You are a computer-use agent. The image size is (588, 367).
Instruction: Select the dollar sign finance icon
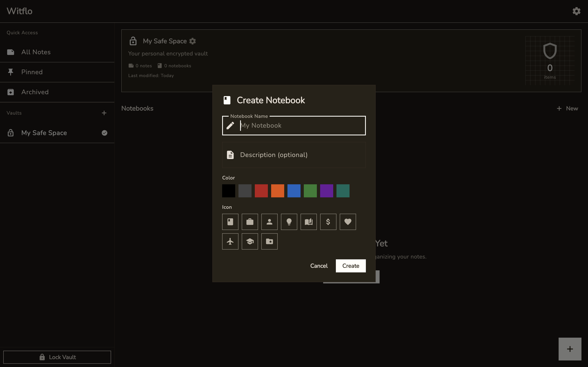328,222
